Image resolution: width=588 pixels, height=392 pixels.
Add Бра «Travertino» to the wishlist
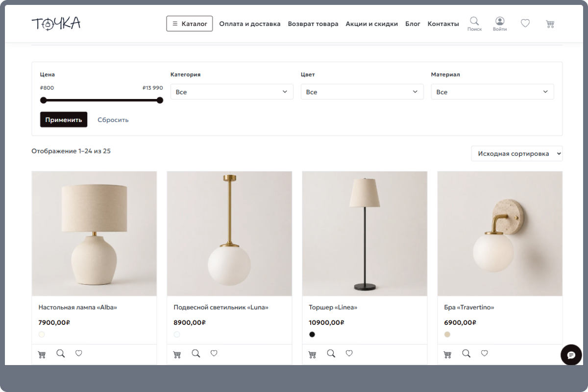[484, 353]
